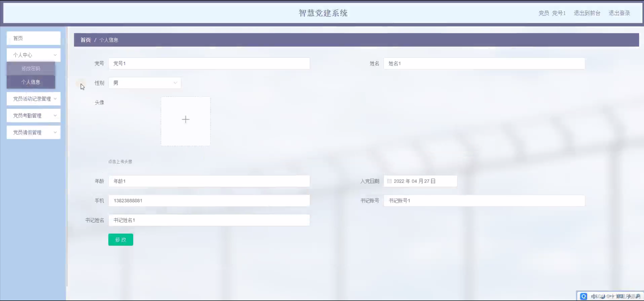Click the 入党日期 date picker field

click(423, 181)
